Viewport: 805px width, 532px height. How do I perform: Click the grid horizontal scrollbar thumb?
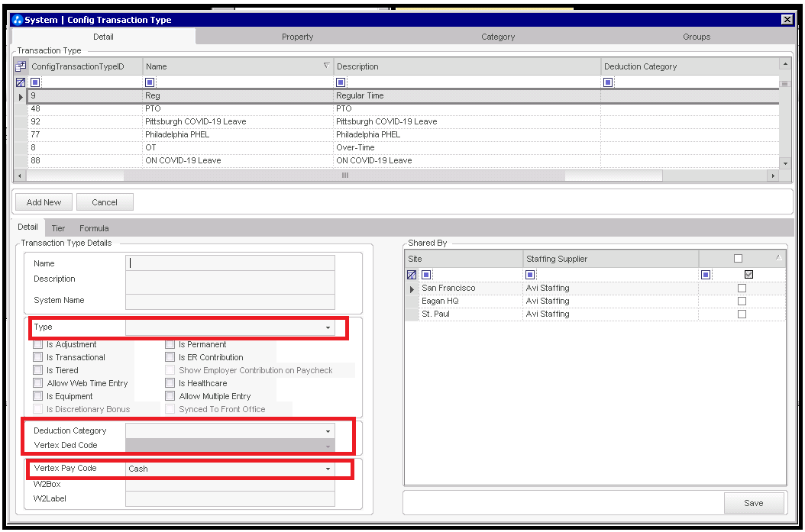click(344, 176)
